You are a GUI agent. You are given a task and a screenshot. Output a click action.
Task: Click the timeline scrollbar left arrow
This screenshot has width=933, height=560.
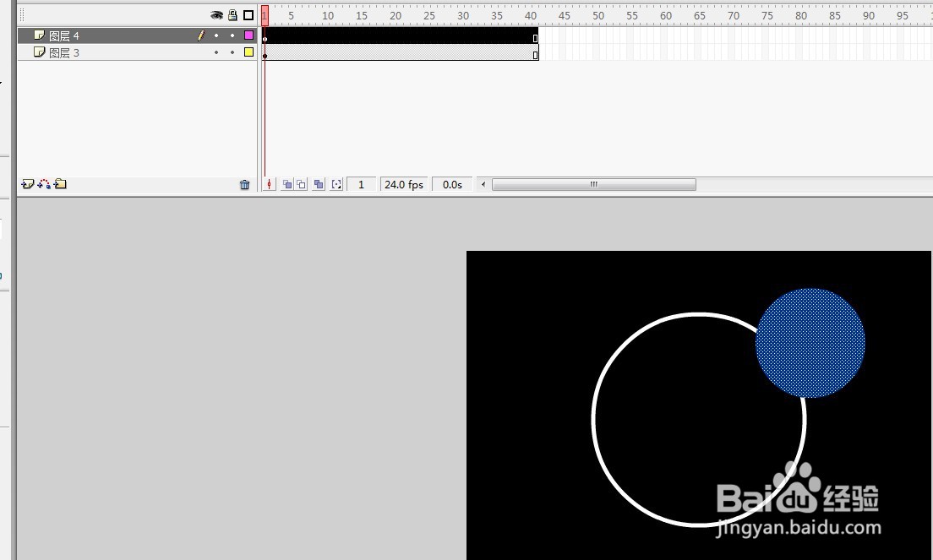pyautogui.click(x=483, y=185)
